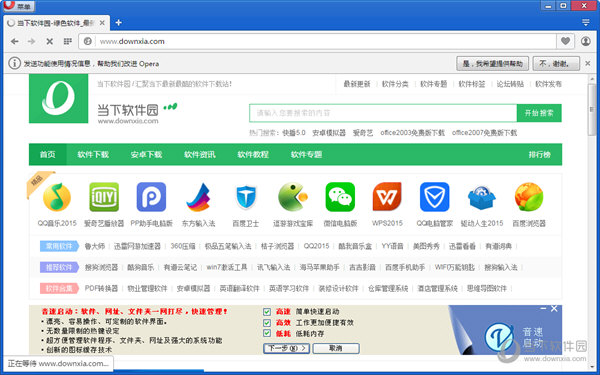Screen dimensions: 600x375
Task: Click the info icon in notification bar
Action: [14, 63]
